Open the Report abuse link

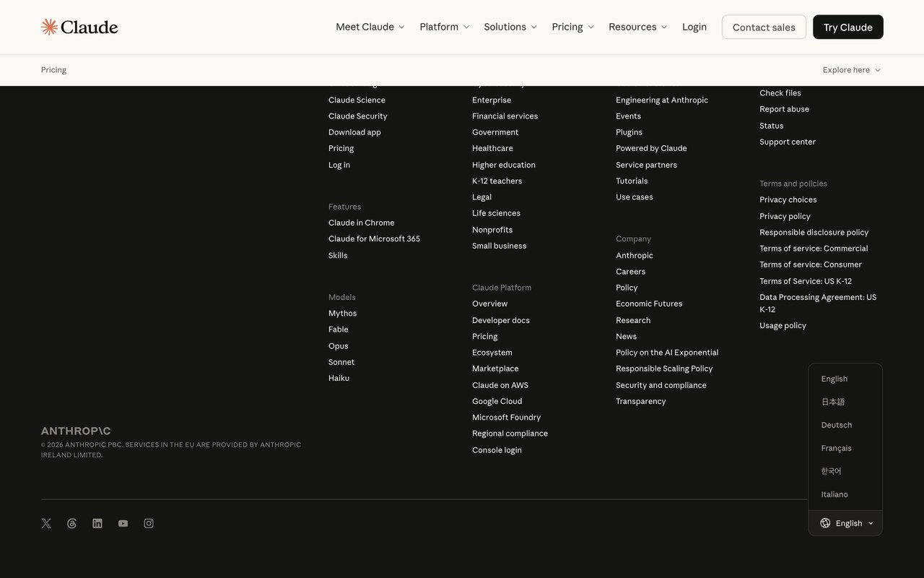tap(785, 109)
